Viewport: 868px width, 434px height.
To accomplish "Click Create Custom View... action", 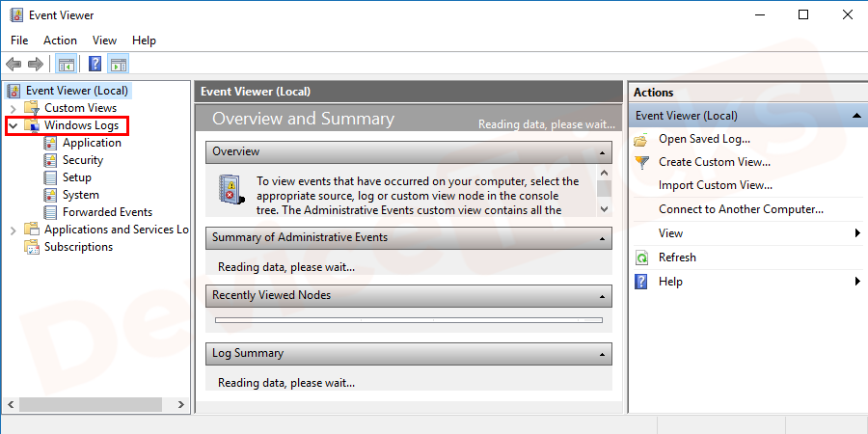I will [714, 162].
